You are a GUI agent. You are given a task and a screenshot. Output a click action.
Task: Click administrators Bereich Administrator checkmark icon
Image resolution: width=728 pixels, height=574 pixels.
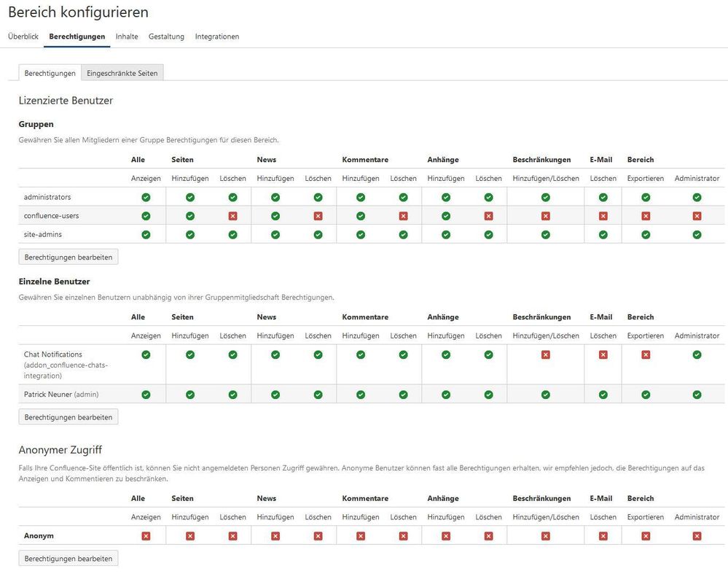click(697, 197)
